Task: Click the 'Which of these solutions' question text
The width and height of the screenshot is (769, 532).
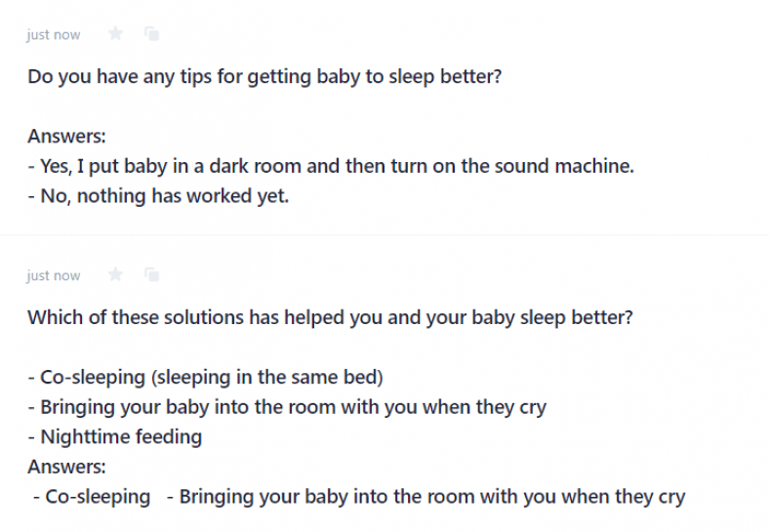Action: [x=330, y=317]
